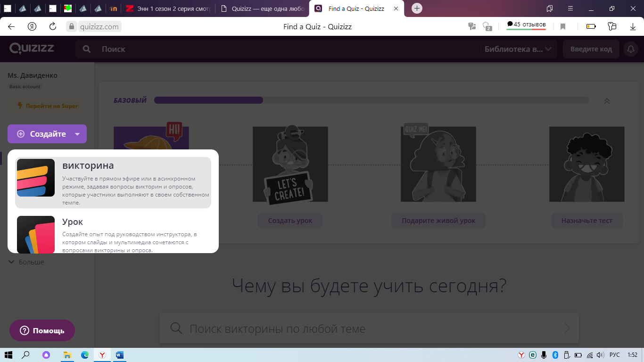The width and height of the screenshot is (644, 362).
Task: Click the БАЗОВЫЙ progress bar
Action: [372, 100]
